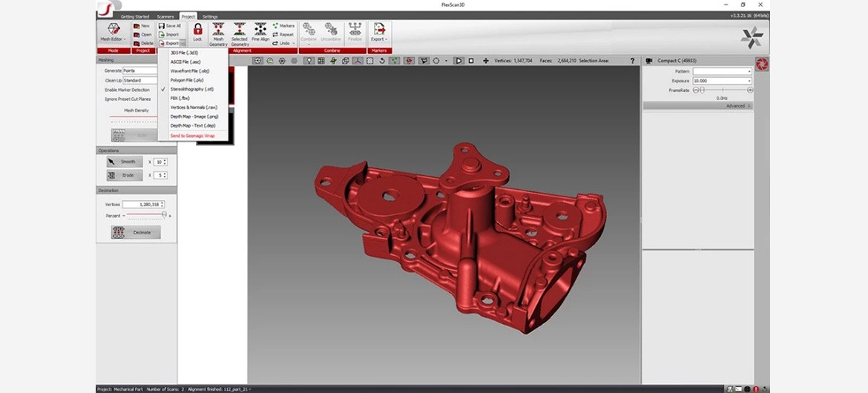The height and width of the screenshot is (393, 868).
Task: Open the Pattern dropdown
Action: point(722,71)
